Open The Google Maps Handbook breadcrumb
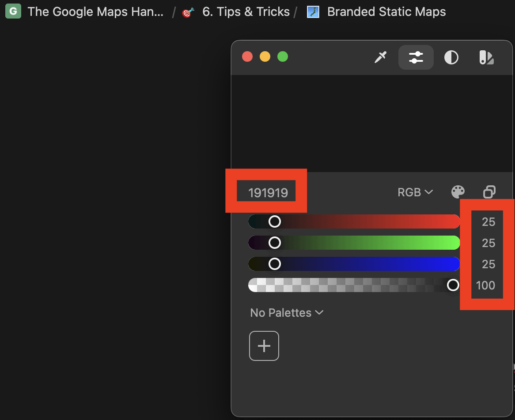515x420 pixels. (95, 12)
